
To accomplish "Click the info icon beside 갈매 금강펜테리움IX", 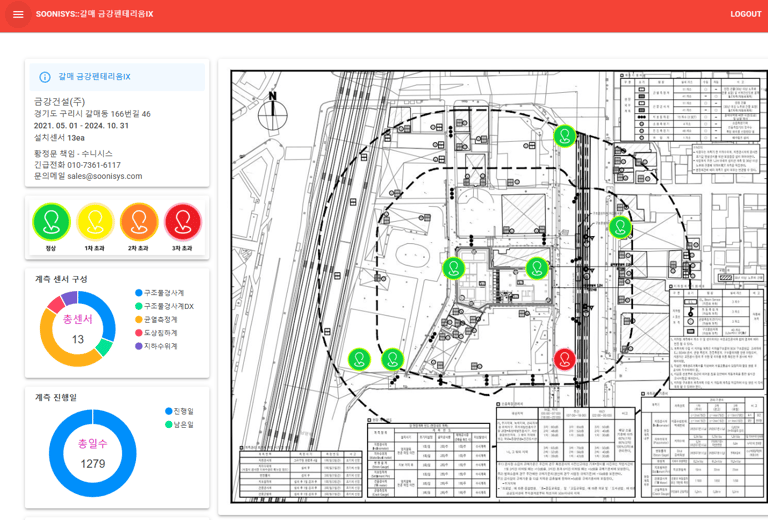I will point(45,77).
